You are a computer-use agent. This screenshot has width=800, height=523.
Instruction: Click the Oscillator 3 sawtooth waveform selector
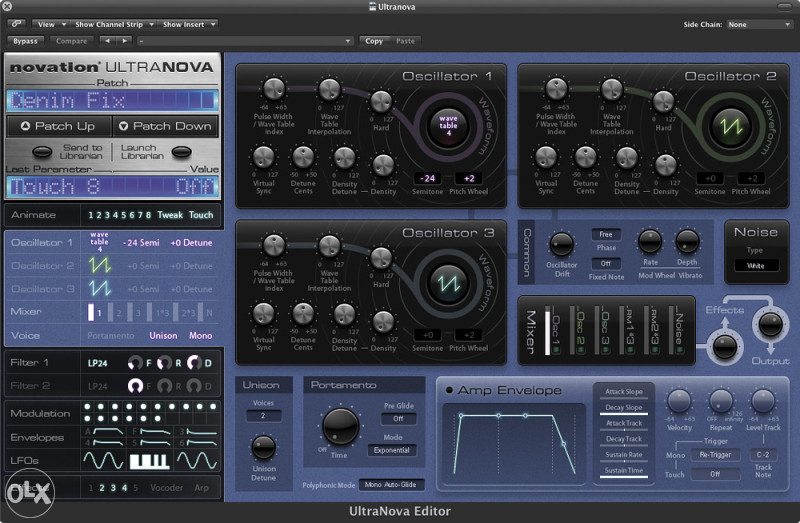[448, 283]
